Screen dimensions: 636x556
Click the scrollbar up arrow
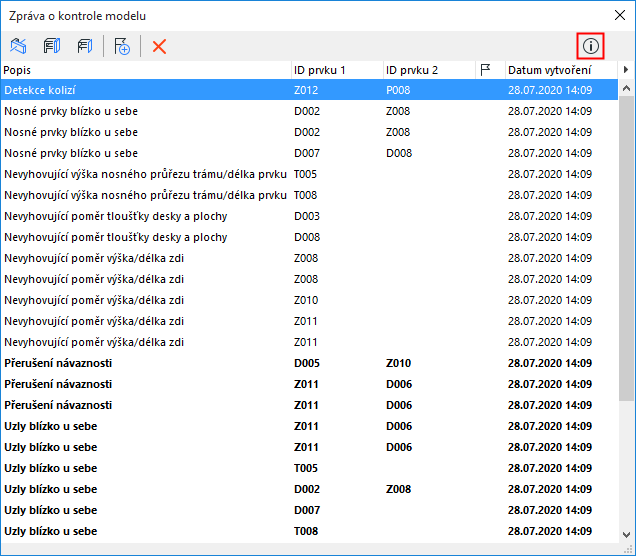[627, 88]
